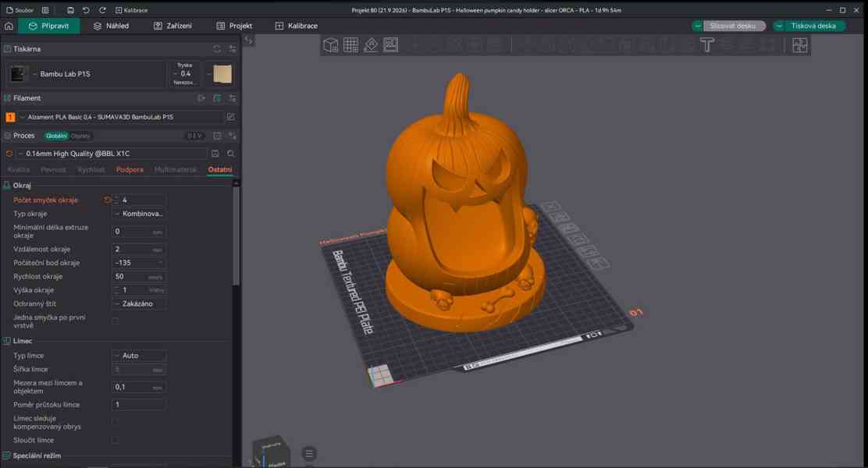Click the Tisková deska button
The image size is (868, 468).
(x=813, y=26)
